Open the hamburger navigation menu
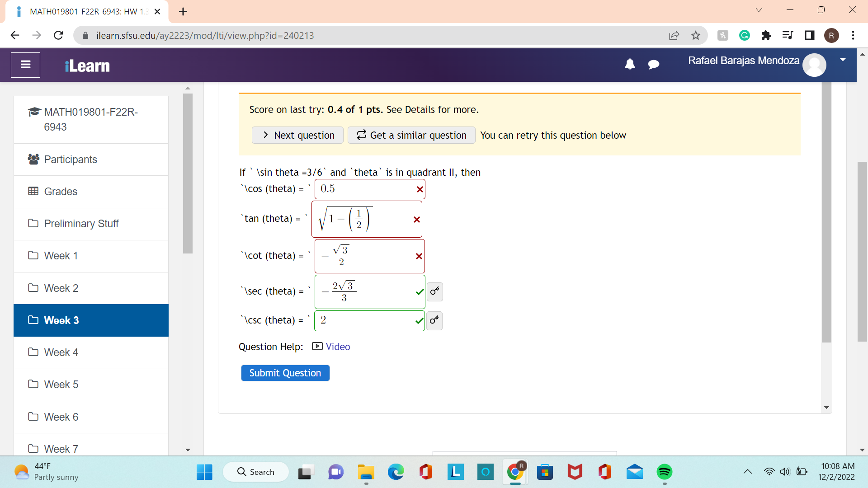The image size is (868, 488). click(x=26, y=65)
